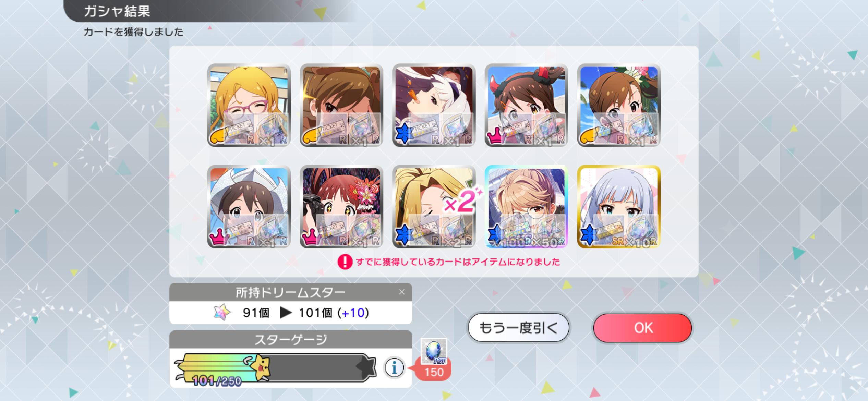Screen dimensions: 868x401
Task: Select the gold-framed SR silver-haired card
Action: (x=619, y=207)
